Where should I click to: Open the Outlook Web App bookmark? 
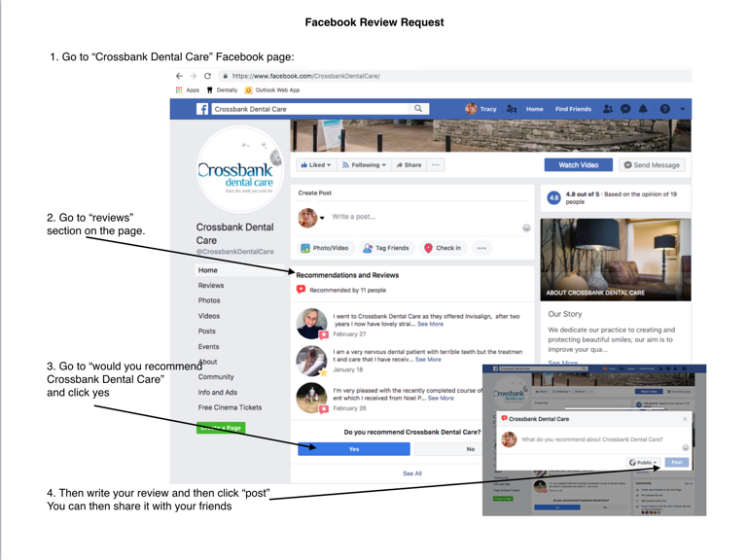click(x=272, y=89)
